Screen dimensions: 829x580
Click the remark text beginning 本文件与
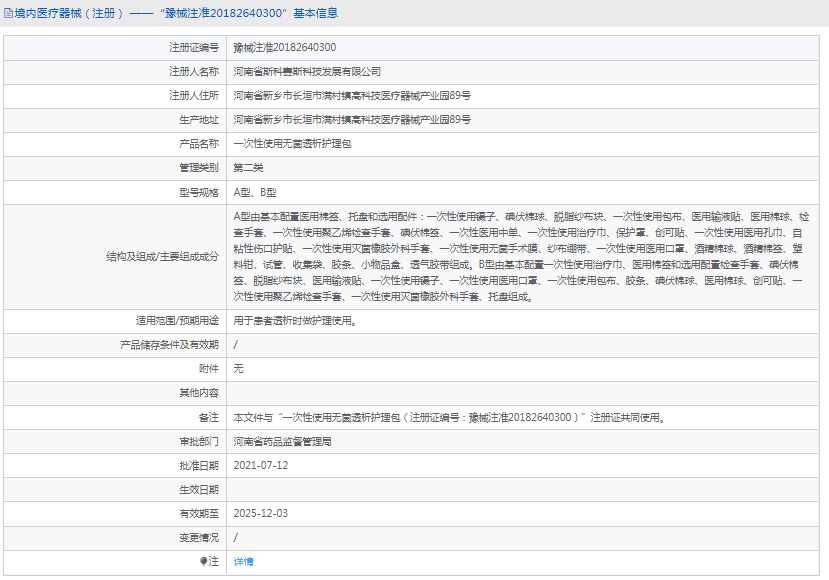click(450, 418)
